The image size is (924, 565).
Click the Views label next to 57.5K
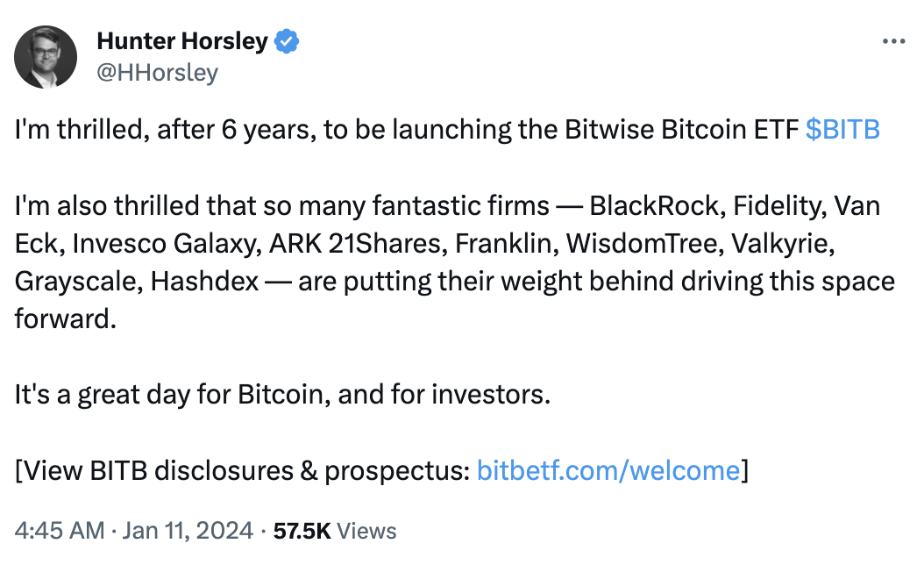point(368,530)
